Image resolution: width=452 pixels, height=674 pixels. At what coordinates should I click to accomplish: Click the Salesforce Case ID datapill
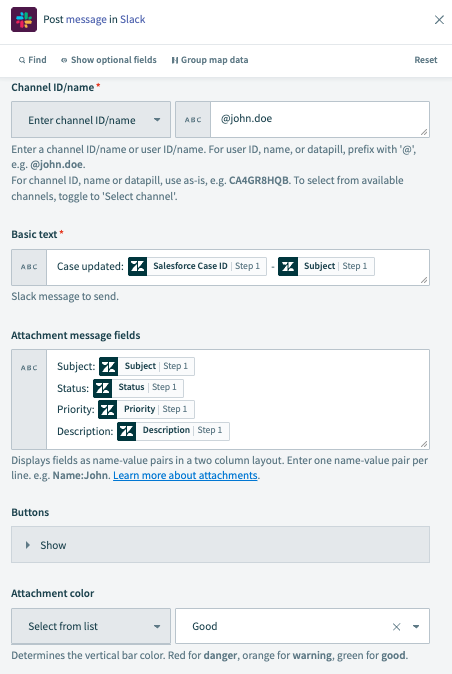[x=197, y=267]
